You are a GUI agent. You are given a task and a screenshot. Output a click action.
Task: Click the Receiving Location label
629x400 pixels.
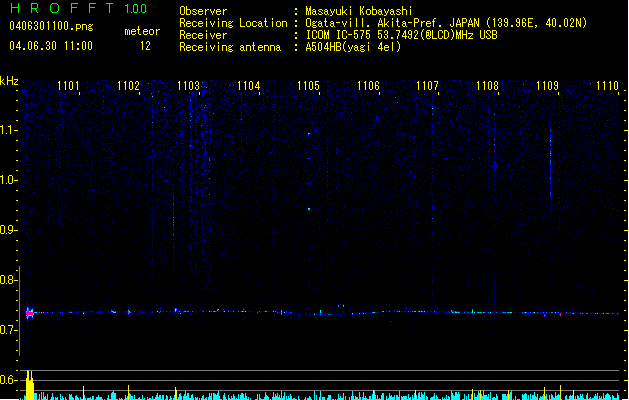point(233,23)
